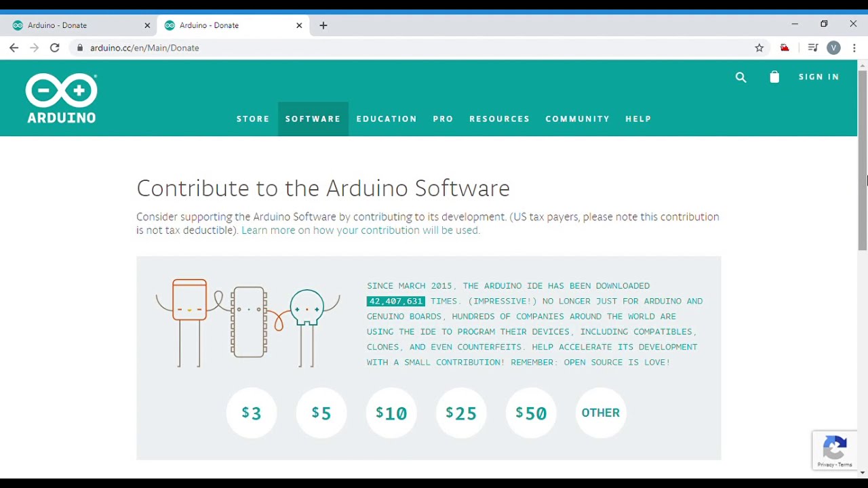This screenshot has width=868, height=488.
Task: Restore down the Chrome window
Action: [824, 24]
